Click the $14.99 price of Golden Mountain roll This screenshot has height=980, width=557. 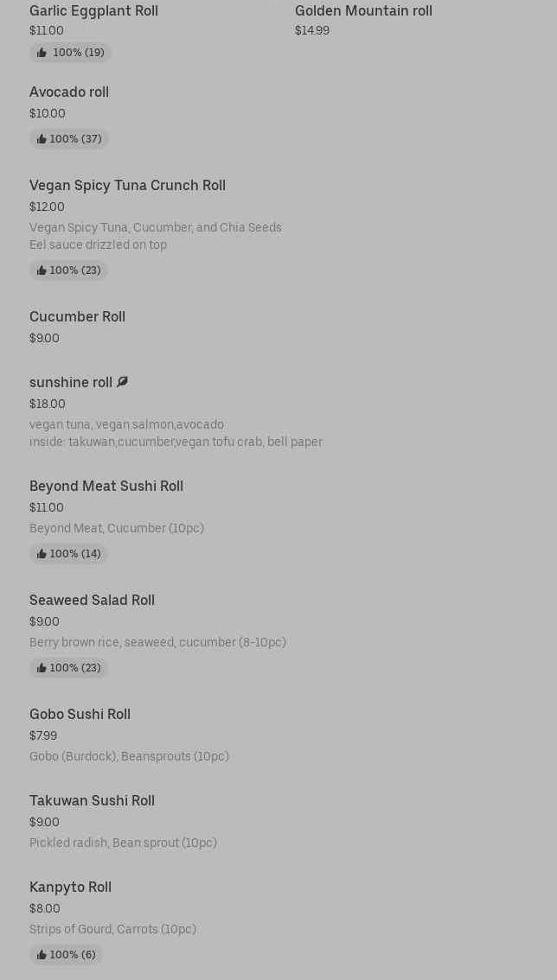point(312,30)
